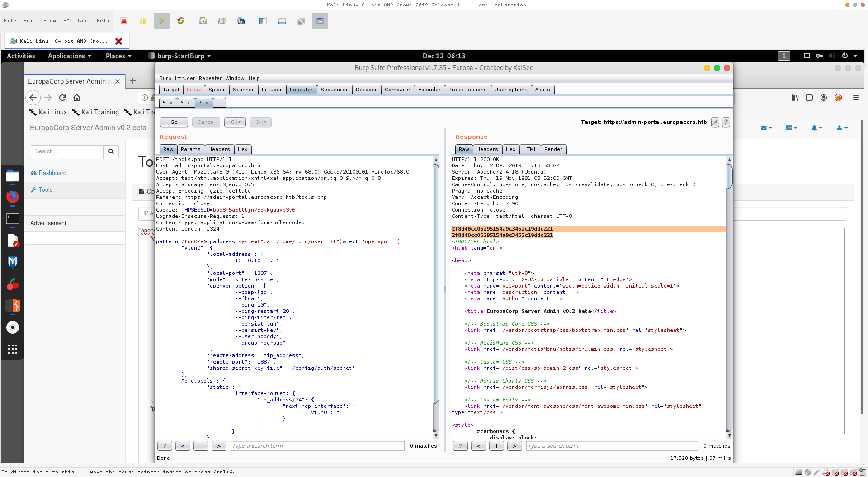Click the VMware power off red icon
Image resolution: width=868 pixels, height=477 pixels.
click(124, 21)
